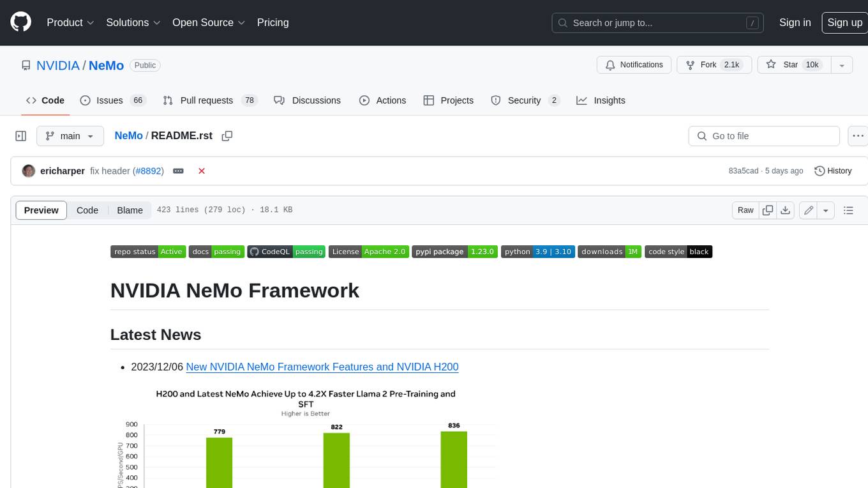Copy the raw file contents
The image size is (868, 488).
tap(768, 210)
